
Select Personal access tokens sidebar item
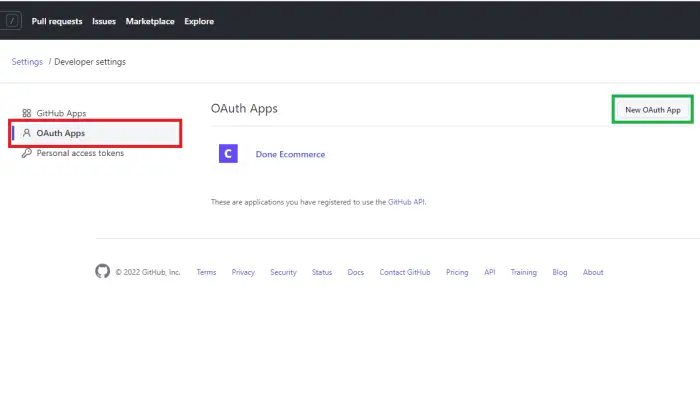(80, 153)
